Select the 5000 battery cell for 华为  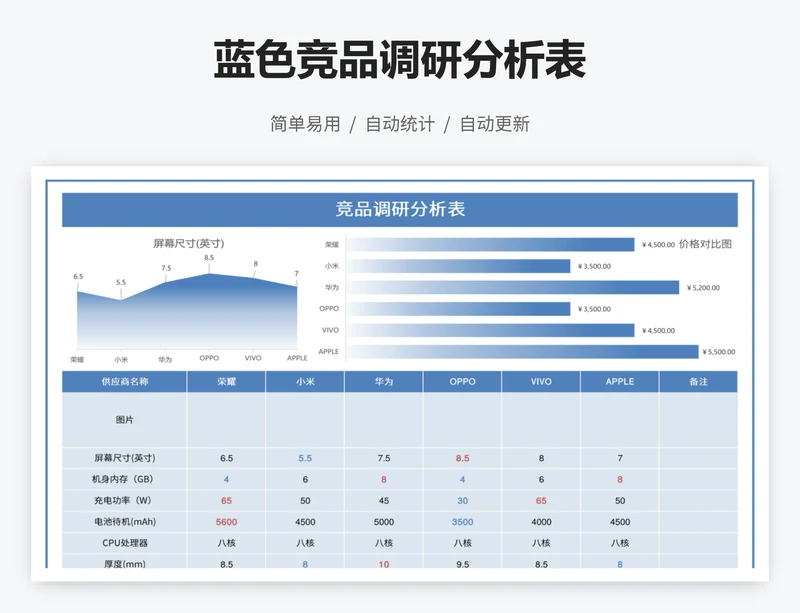point(384,522)
